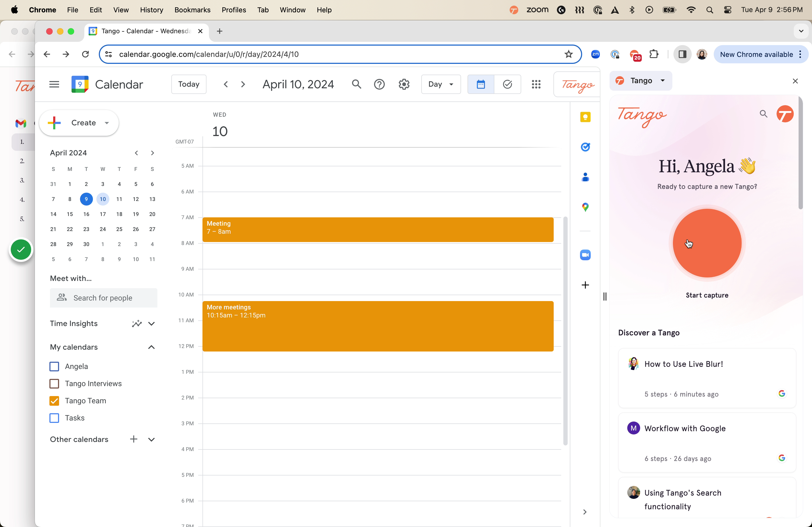Click the Search for people field
Viewport: 812px width, 527px height.
[x=103, y=298]
